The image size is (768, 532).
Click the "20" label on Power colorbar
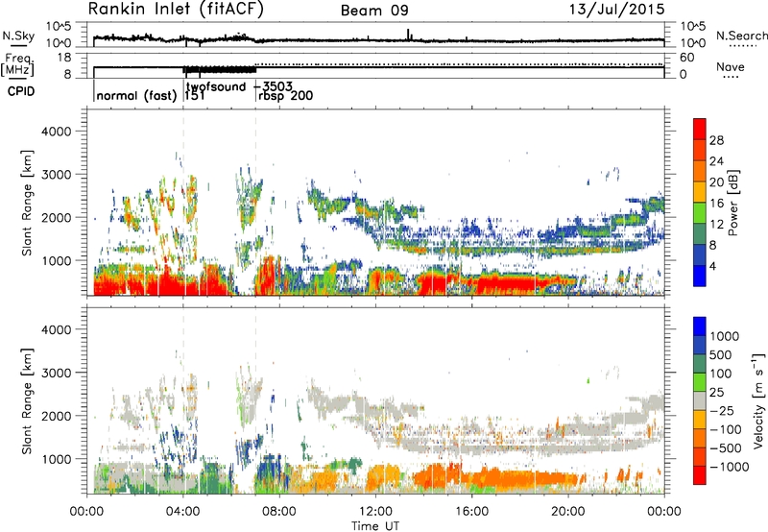click(716, 182)
